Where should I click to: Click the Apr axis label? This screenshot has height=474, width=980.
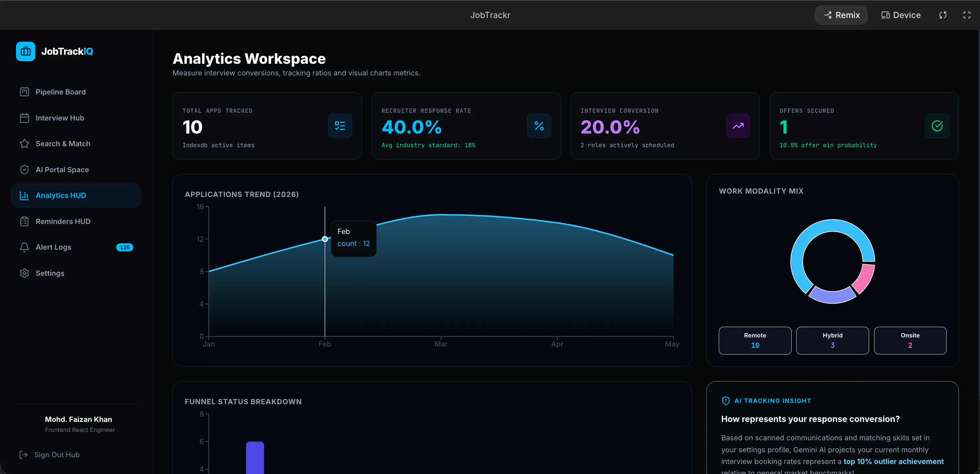pos(557,344)
